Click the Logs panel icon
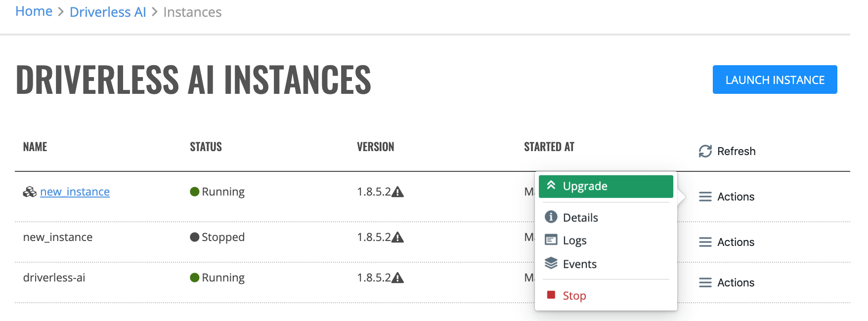 pos(551,240)
